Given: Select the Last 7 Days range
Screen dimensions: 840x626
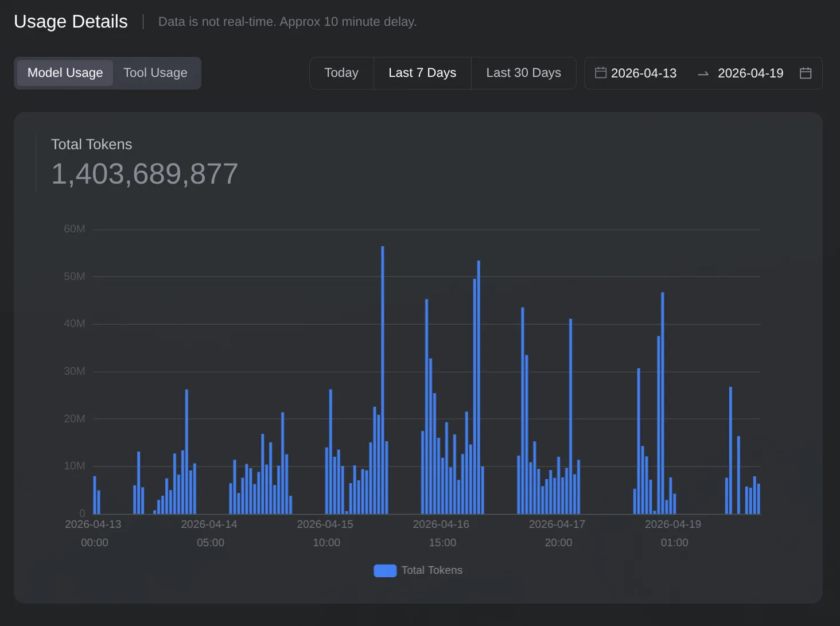Looking at the screenshot, I should [x=422, y=73].
